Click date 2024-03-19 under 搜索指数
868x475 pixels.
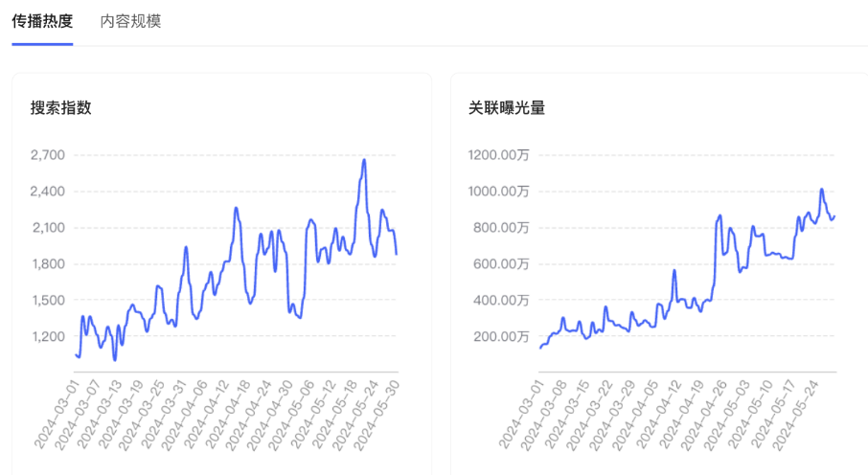[x=120, y=414]
